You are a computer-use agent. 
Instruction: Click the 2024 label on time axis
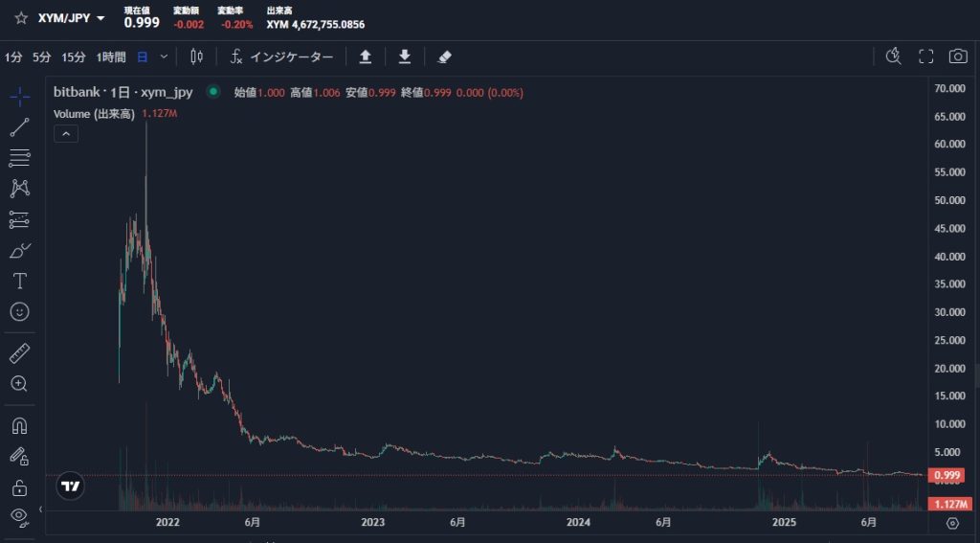click(x=578, y=522)
